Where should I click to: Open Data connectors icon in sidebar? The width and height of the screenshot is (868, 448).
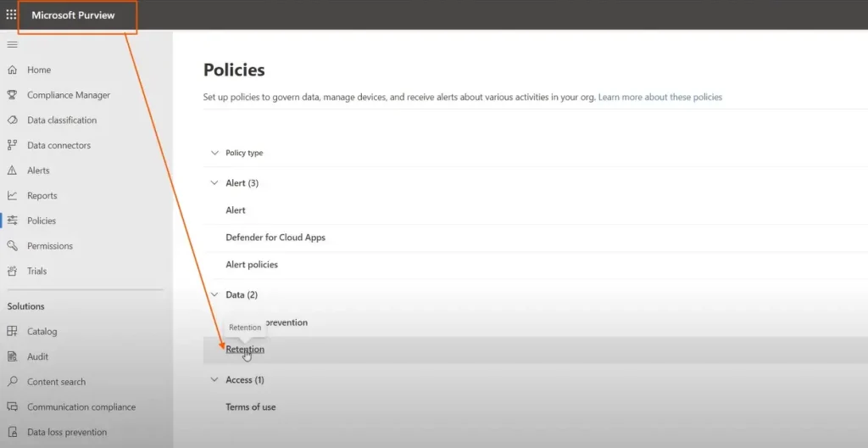[12, 145]
